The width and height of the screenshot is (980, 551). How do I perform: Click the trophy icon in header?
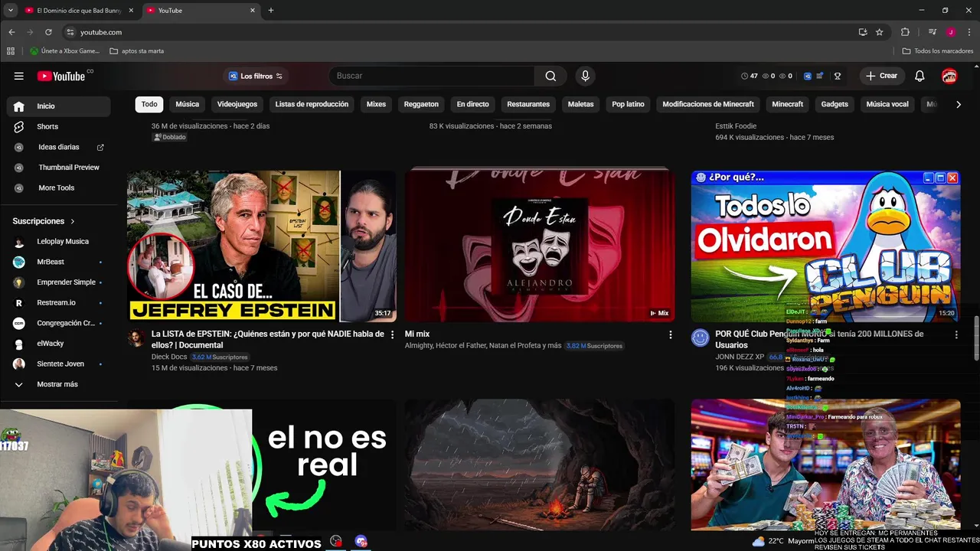pyautogui.click(x=838, y=76)
